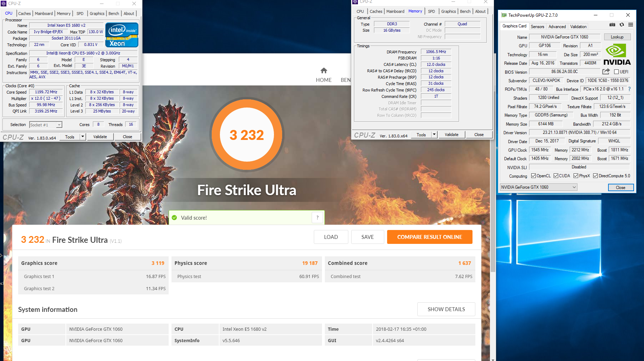This screenshot has height=361, width=644.
Task: Click the NVIDIA logo in GPU-Z
Action: click(617, 54)
